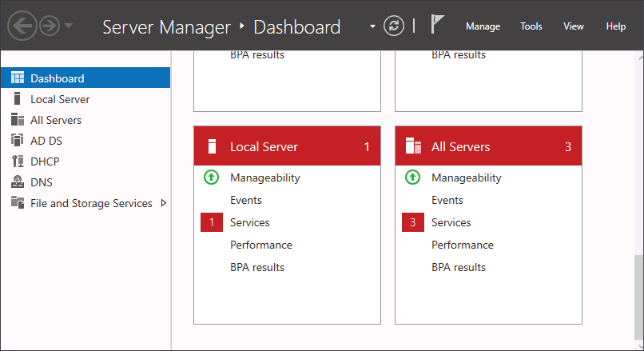Click the Dashboard grid icon in sidebar

(18, 78)
